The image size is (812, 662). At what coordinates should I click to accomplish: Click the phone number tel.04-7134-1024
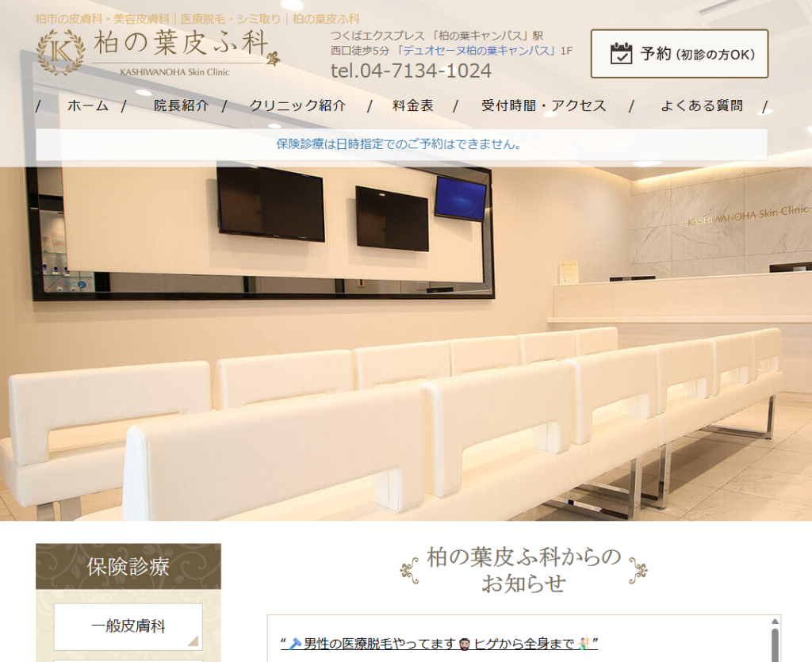411,71
